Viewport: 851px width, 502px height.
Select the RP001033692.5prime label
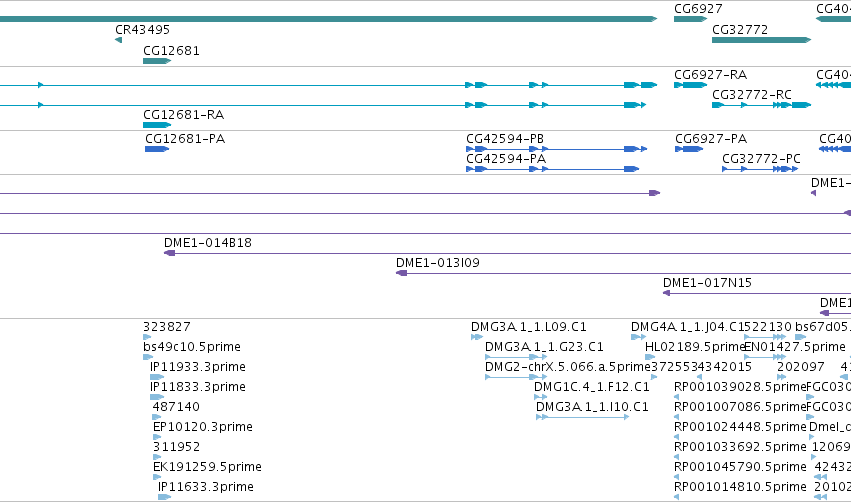(740, 447)
